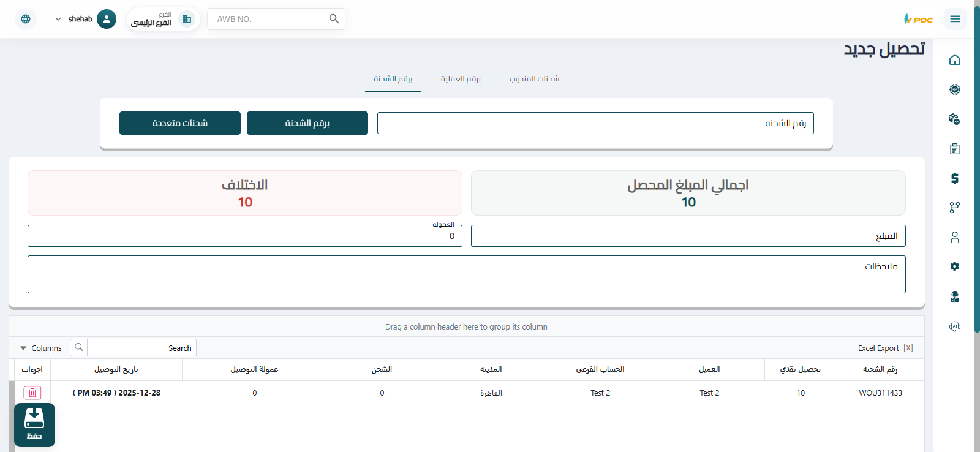Open the الفرع الرئيسي branch selector

(162, 19)
